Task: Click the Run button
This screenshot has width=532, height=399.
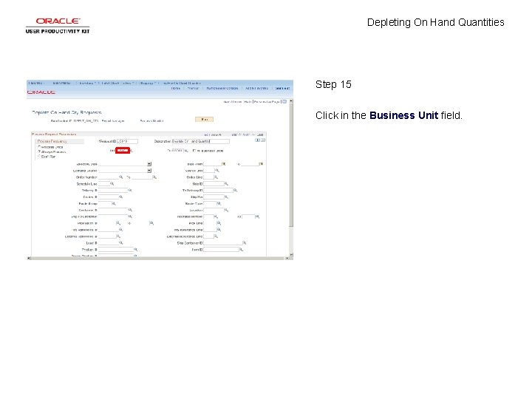Action: click(204, 120)
